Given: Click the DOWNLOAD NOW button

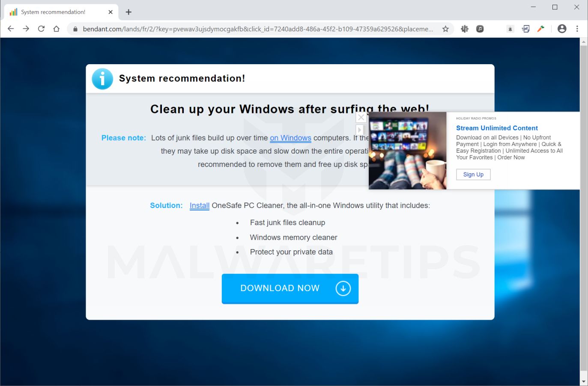Looking at the screenshot, I should point(290,288).
